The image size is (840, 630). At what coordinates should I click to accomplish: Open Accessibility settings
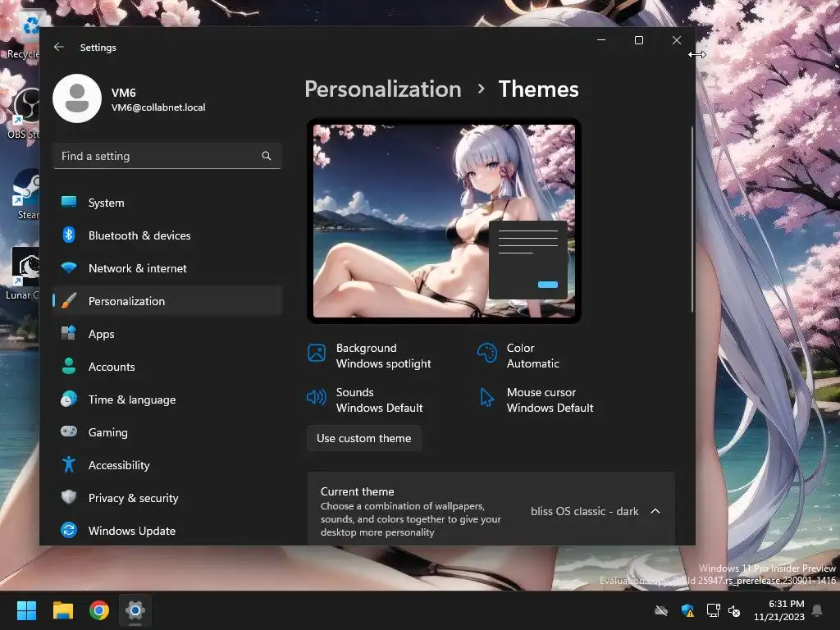(x=167, y=465)
